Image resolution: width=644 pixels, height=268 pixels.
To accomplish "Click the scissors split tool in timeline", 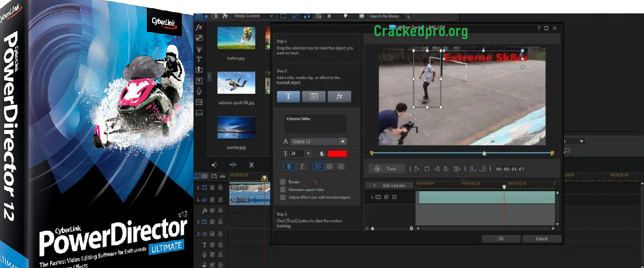I will click(x=251, y=165).
